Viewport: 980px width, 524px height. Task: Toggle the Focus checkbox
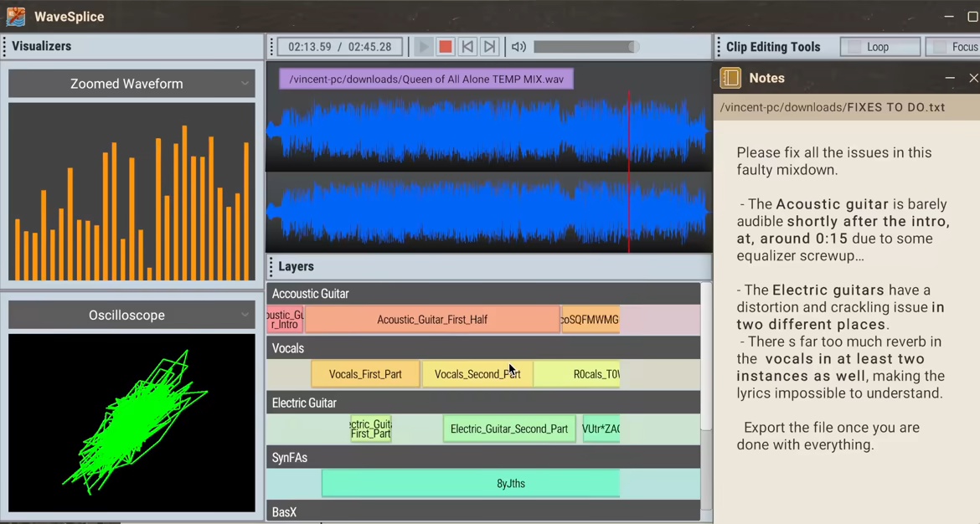pos(939,47)
